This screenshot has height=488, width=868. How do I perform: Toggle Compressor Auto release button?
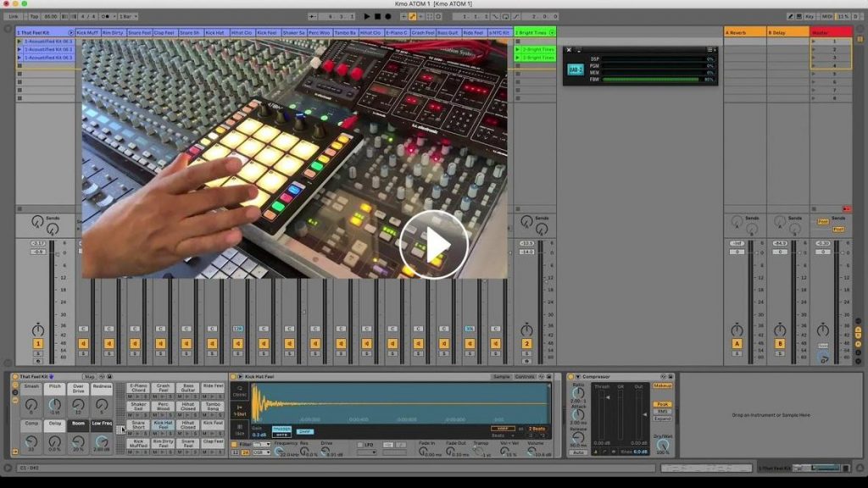point(578,452)
